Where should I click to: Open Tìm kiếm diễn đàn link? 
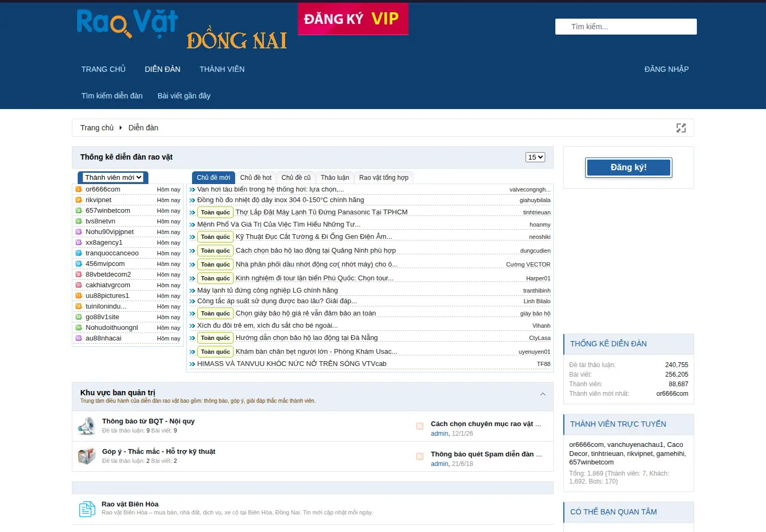(x=112, y=96)
